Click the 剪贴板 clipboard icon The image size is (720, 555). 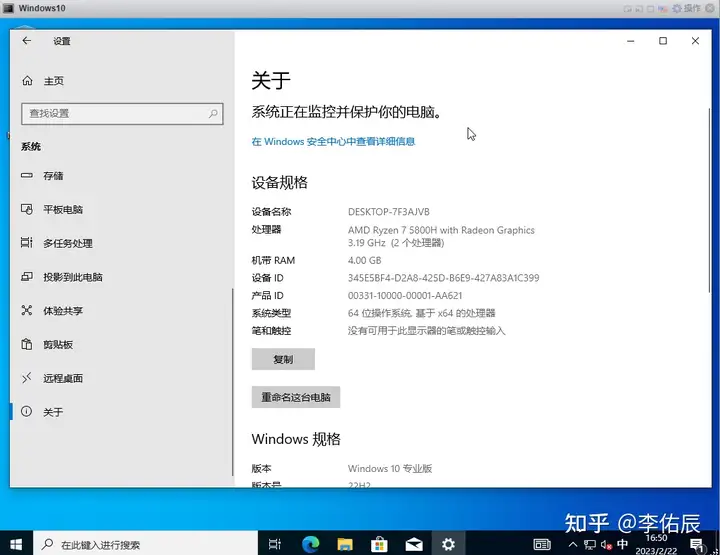coord(27,344)
